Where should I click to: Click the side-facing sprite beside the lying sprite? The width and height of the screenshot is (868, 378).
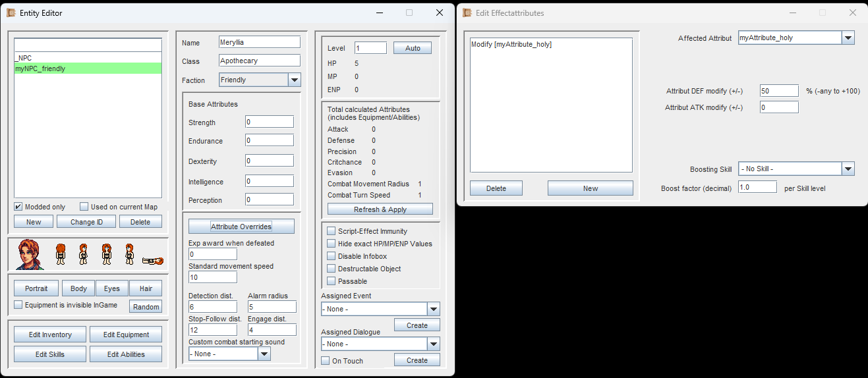click(129, 254)
